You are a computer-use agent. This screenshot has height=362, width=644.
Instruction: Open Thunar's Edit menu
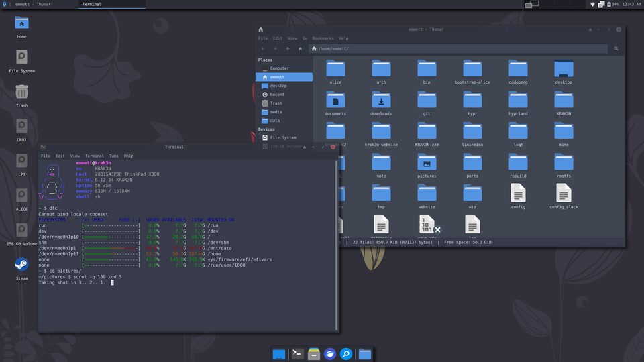click(278, 38)
